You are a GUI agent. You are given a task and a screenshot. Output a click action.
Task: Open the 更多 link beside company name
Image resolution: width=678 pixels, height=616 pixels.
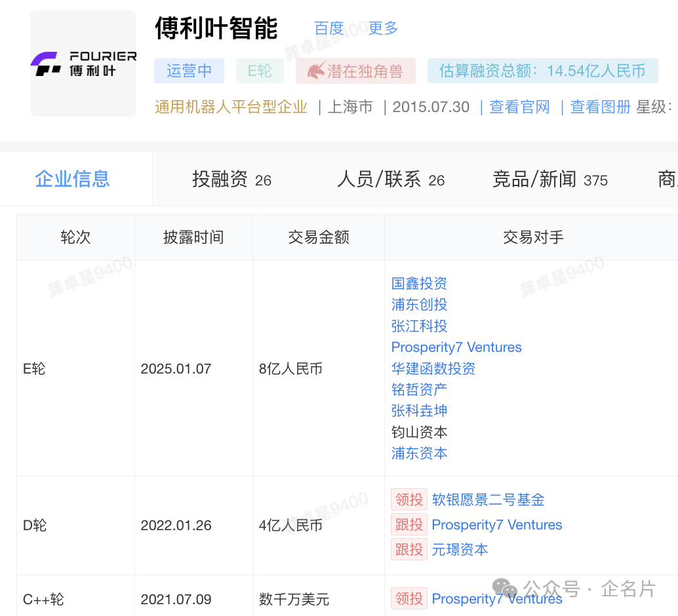point(383,29)
